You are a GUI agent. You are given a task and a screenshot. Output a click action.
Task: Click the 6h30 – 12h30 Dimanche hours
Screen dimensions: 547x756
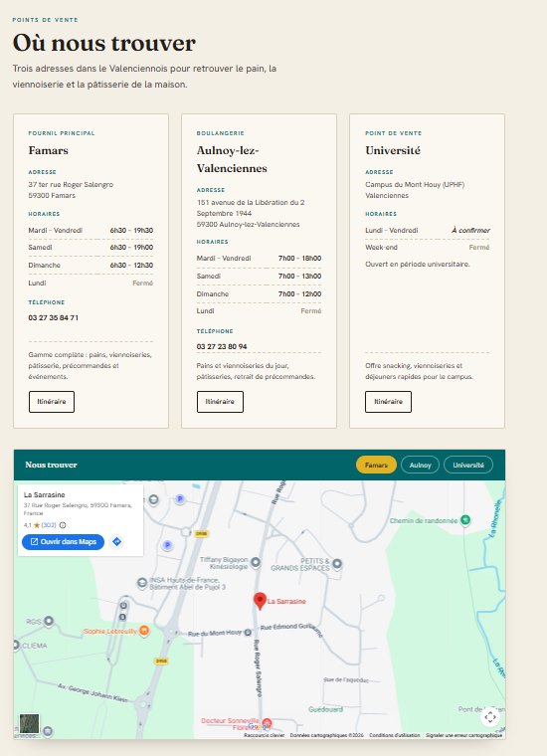point(131,266)
